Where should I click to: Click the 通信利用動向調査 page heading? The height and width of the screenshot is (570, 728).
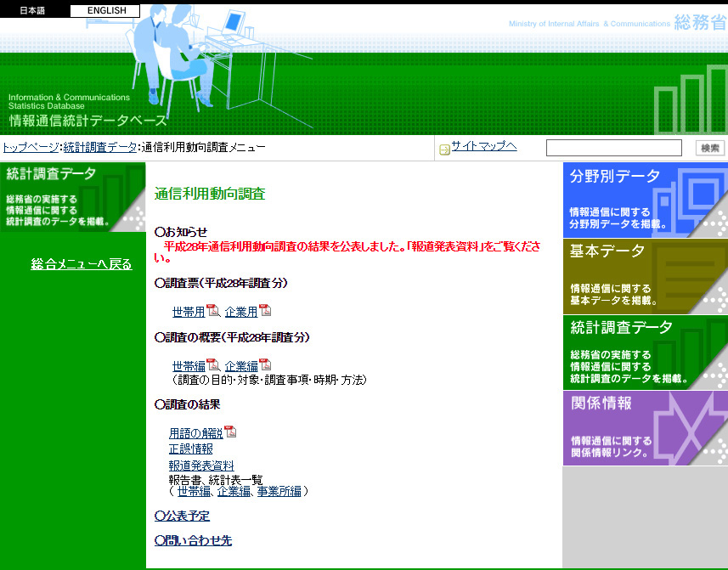point(210,194)
